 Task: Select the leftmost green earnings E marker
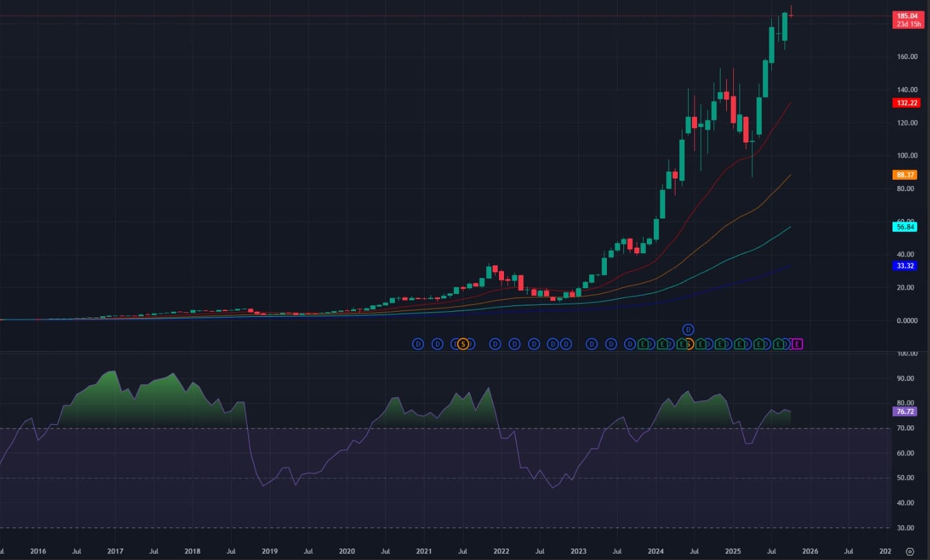pos(643,344)
